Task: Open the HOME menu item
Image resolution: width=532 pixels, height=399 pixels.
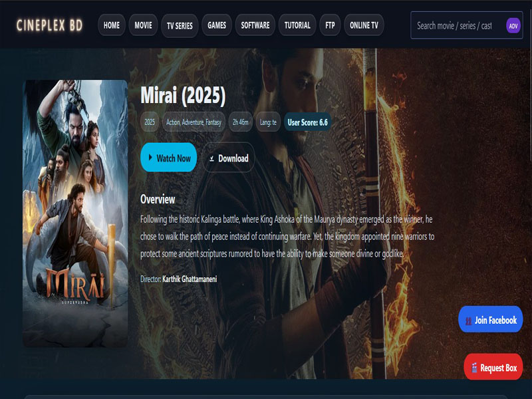Action: click(112, 25)
